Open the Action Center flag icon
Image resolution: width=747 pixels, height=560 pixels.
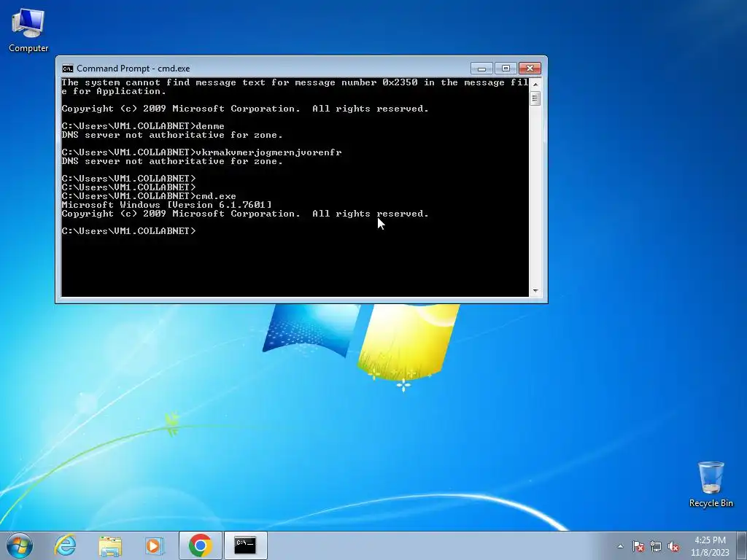coord(638,546)
